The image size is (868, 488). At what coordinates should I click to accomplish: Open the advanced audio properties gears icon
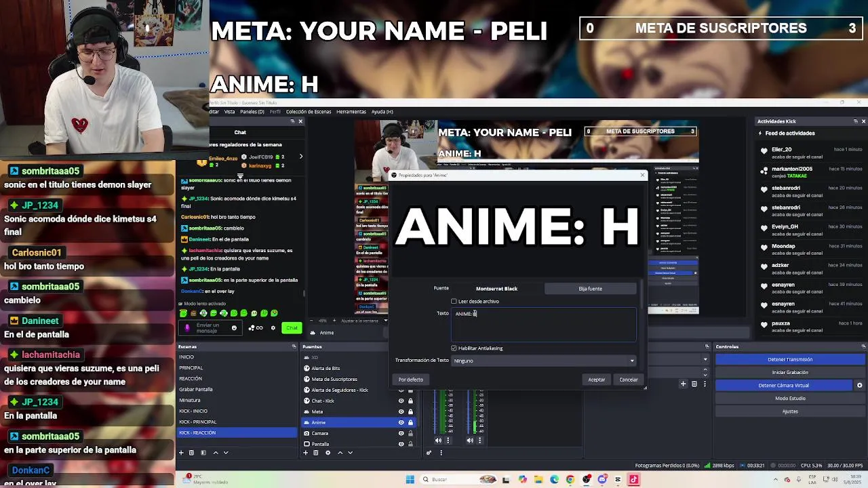pyautogui.click(x=429, y=453)
